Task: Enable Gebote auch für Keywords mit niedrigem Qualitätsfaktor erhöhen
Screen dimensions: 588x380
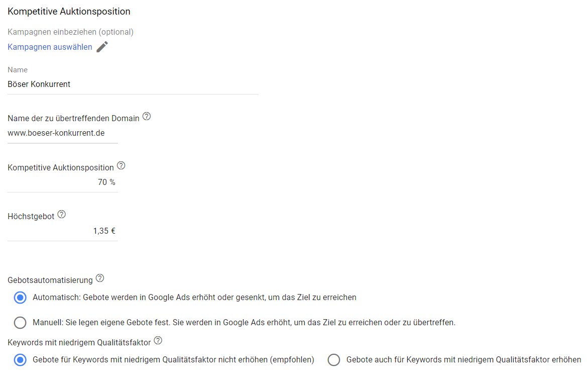Action: [x=333, y=360]
